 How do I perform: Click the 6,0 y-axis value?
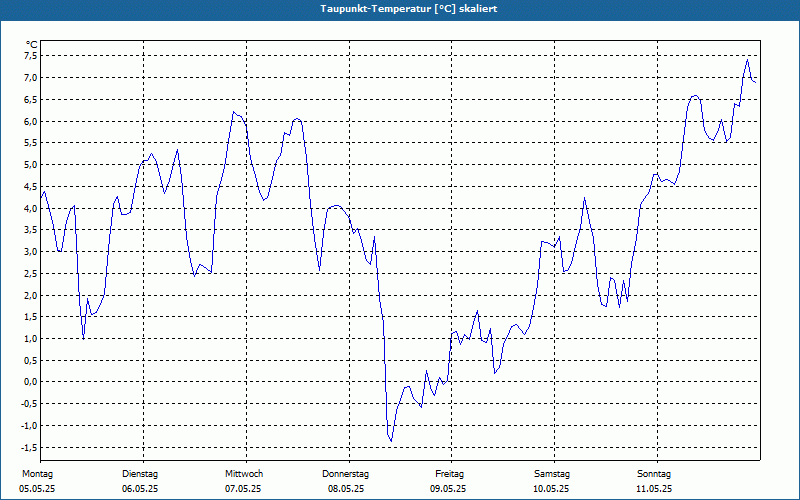pyautogui.click(x=31, y=121)
